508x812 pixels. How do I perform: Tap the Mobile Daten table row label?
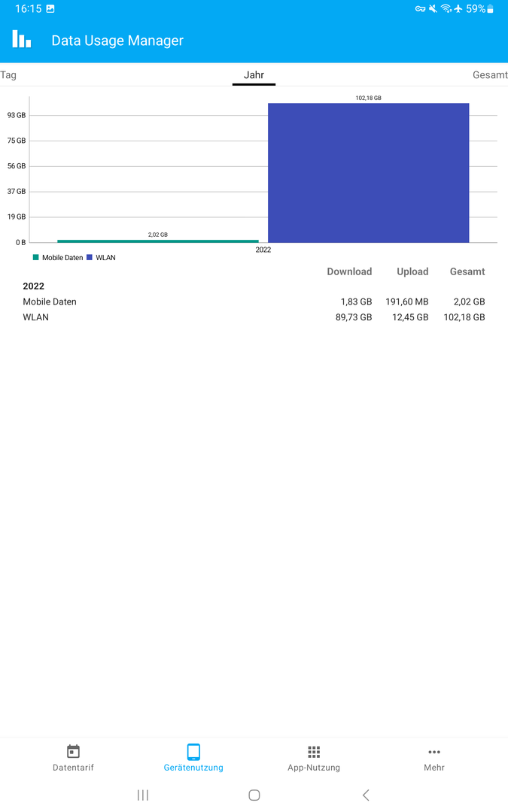(x=50, y=301)
